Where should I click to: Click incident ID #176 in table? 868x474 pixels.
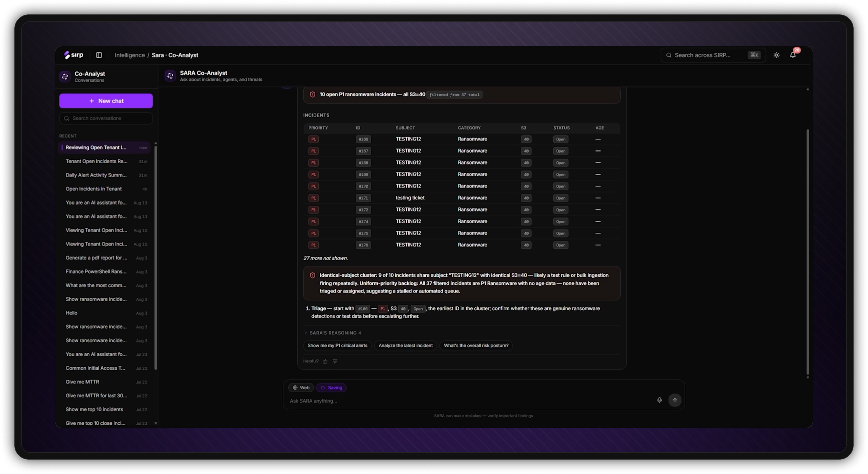point(363,245)
